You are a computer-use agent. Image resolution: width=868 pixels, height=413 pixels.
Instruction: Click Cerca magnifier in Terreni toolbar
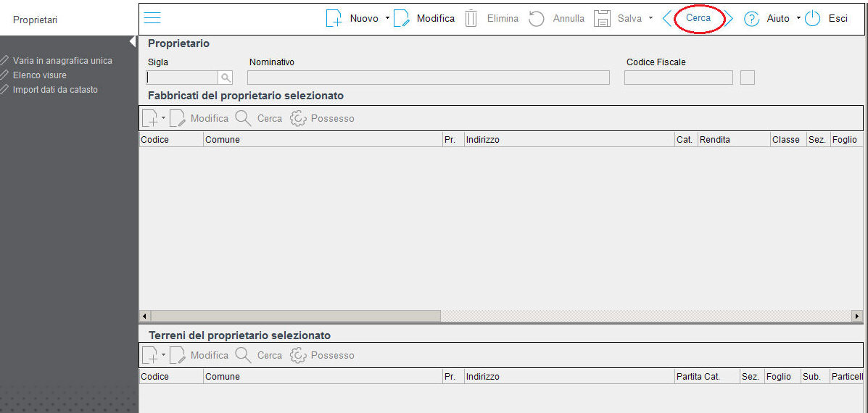coord(243,355)
